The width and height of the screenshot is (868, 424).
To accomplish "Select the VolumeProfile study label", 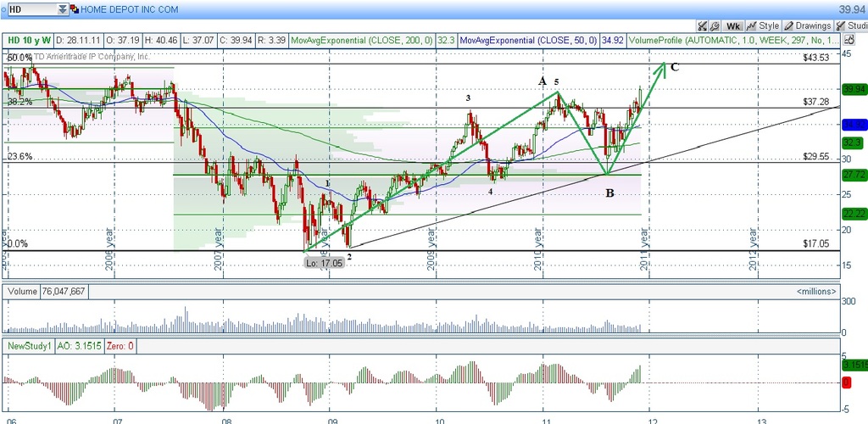I will tap(733, 41).
